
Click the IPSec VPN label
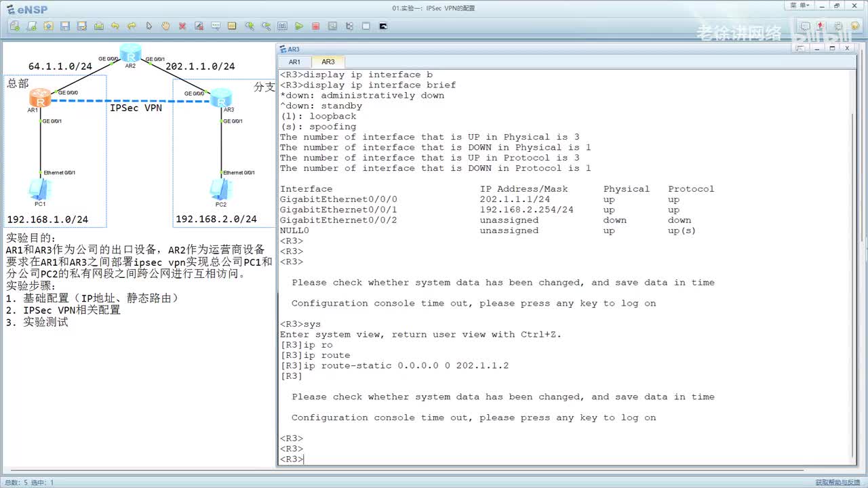(136, 108)
